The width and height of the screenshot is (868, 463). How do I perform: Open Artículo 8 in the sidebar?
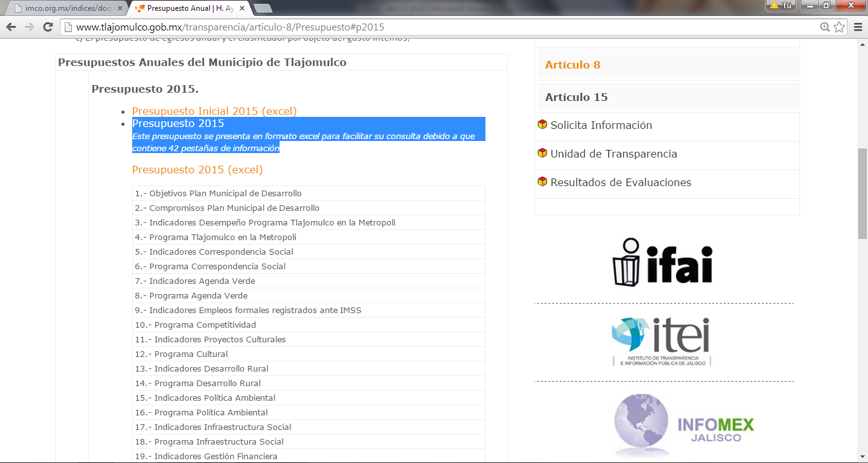573,65
